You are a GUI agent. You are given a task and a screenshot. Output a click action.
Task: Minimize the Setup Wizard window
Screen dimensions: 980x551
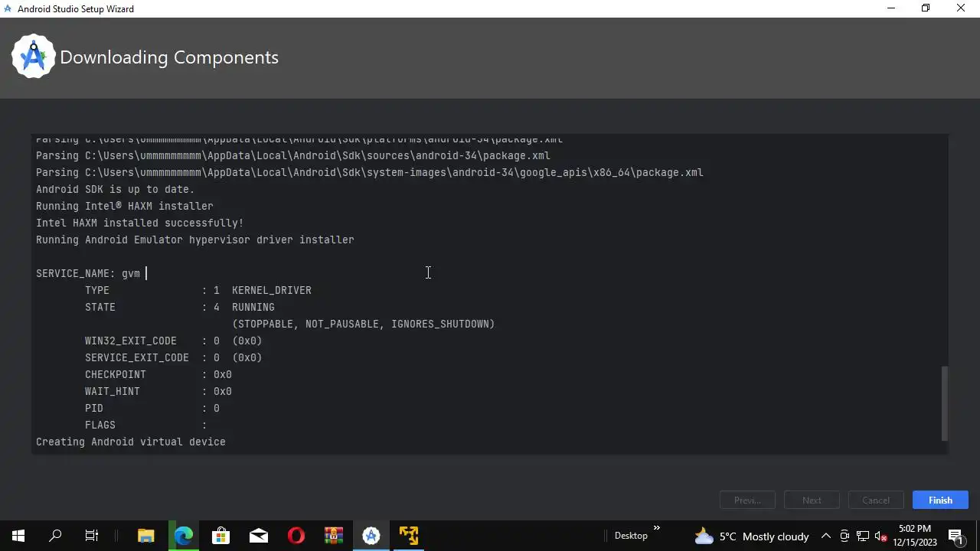click(x=890, y=8)
